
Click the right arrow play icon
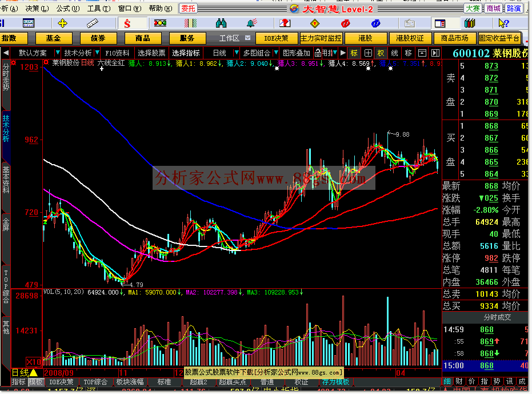tap(343, 53)
